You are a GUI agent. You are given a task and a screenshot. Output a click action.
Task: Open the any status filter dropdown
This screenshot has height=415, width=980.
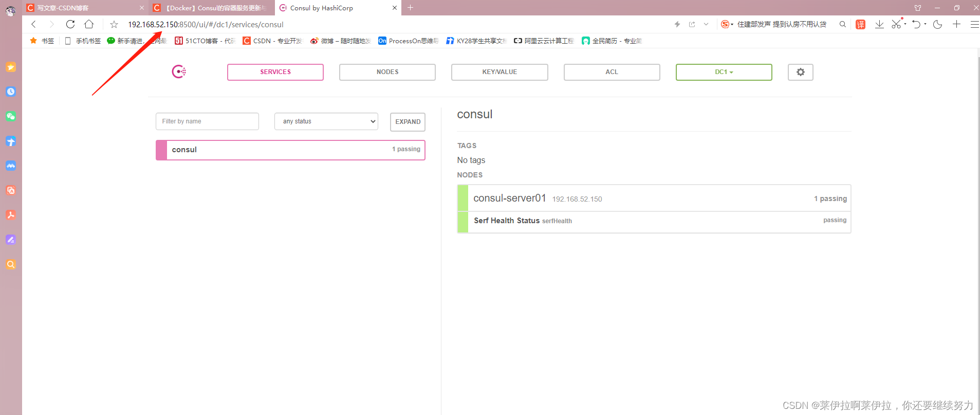coord(326,121)
